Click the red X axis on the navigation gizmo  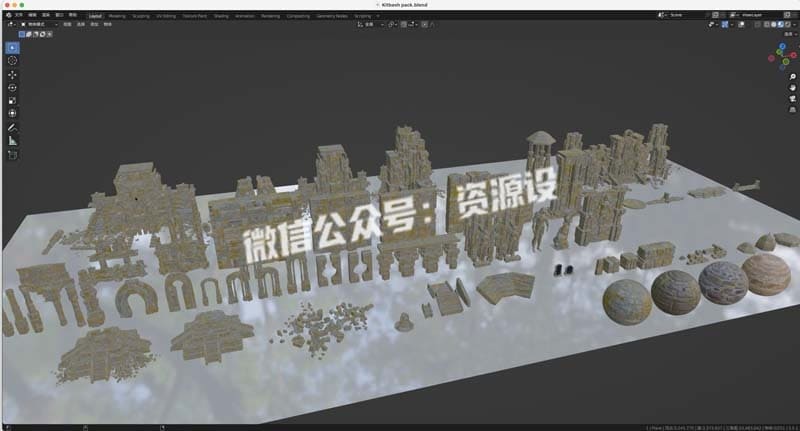click(x=793, y=55)
